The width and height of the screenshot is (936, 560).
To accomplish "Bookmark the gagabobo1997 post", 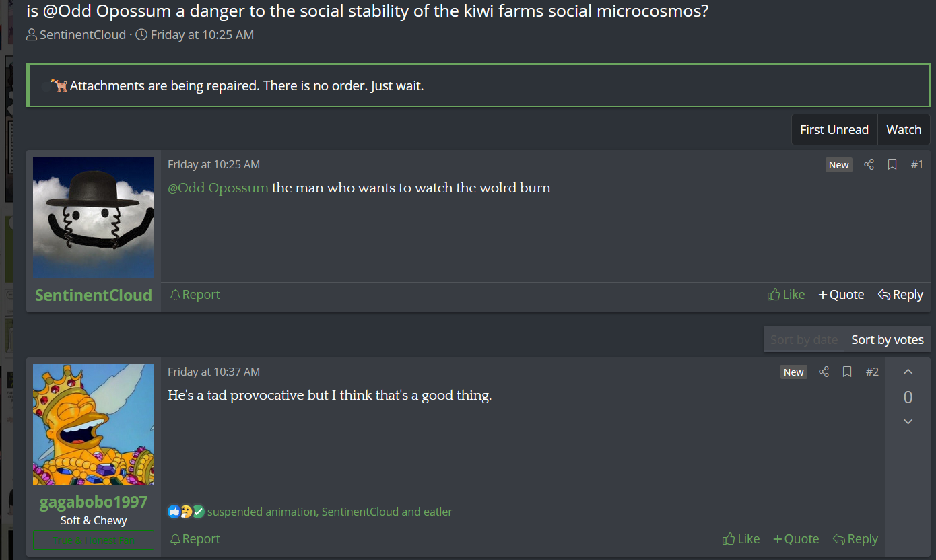I will (847, 372).
